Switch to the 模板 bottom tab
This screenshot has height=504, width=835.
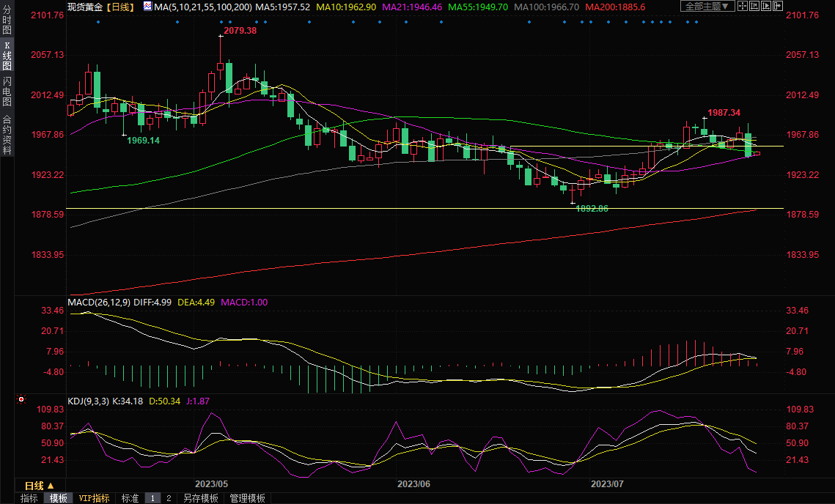[59, 498]
